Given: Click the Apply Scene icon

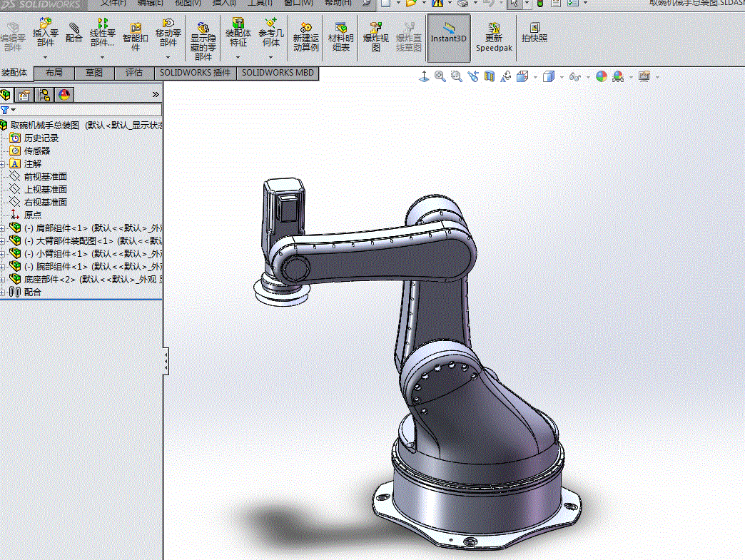Looking at the screenshot, I should click(x=618, y=76).
